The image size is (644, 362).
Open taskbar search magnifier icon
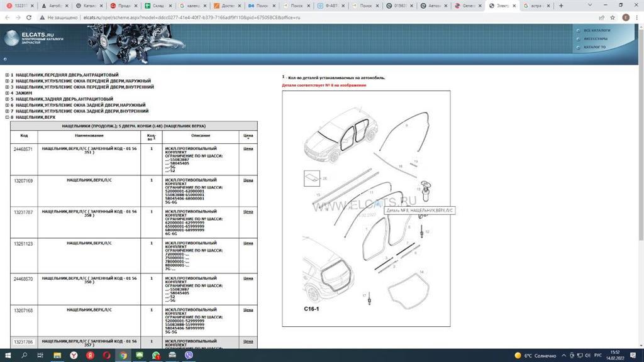(25, 355)
